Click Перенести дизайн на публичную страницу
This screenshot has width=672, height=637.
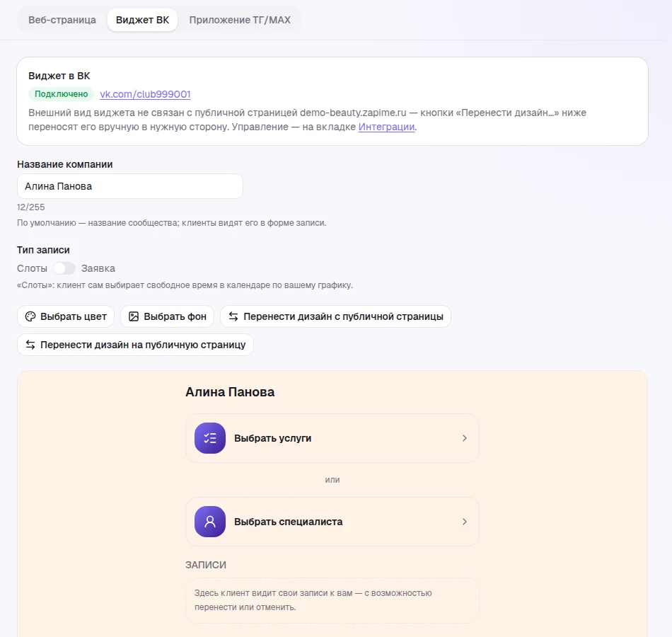tap(135, 345)
